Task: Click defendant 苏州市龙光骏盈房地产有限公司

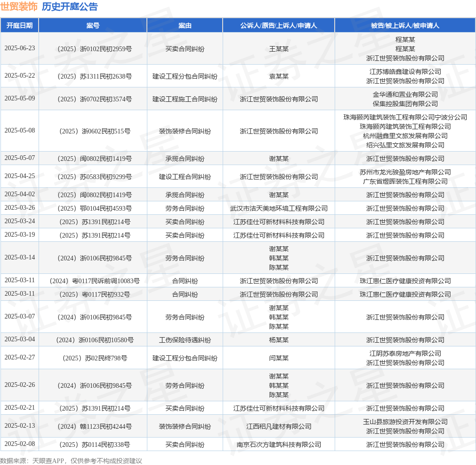Action: click(x=405, y=172)
